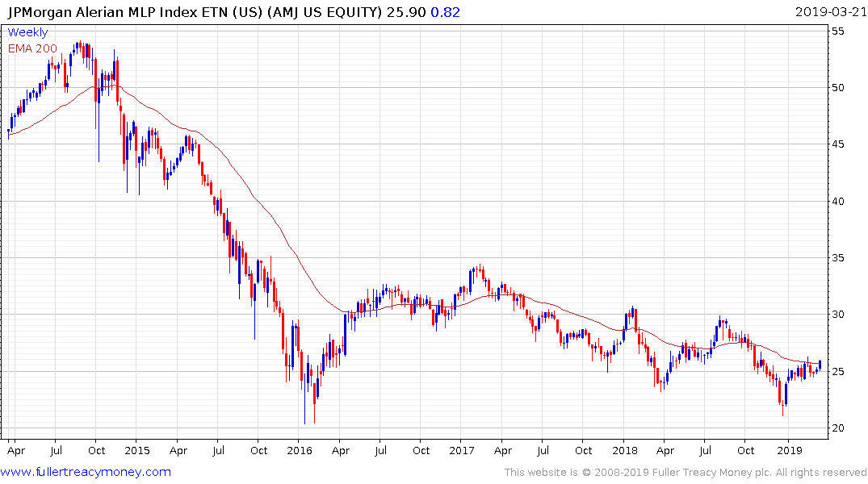Screen dimensions: 868x484
Task: Click the 25 price axis label
Action: tap(838, 371)
